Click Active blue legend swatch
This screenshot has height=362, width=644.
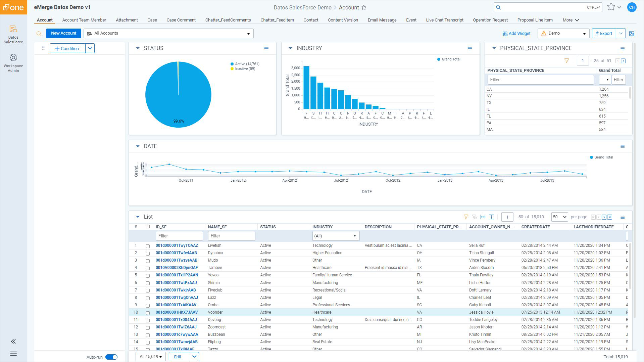click(232, 64)
